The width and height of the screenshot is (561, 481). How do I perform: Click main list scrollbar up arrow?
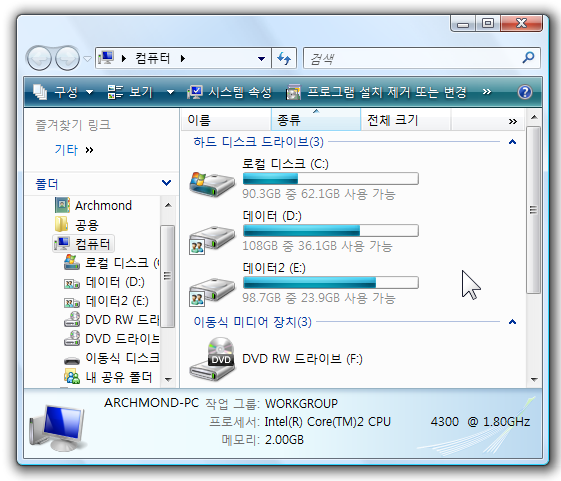point(534,117)
